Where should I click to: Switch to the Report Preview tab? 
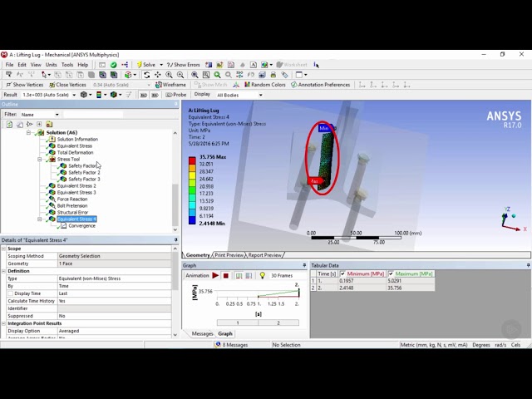click(265, 255)
